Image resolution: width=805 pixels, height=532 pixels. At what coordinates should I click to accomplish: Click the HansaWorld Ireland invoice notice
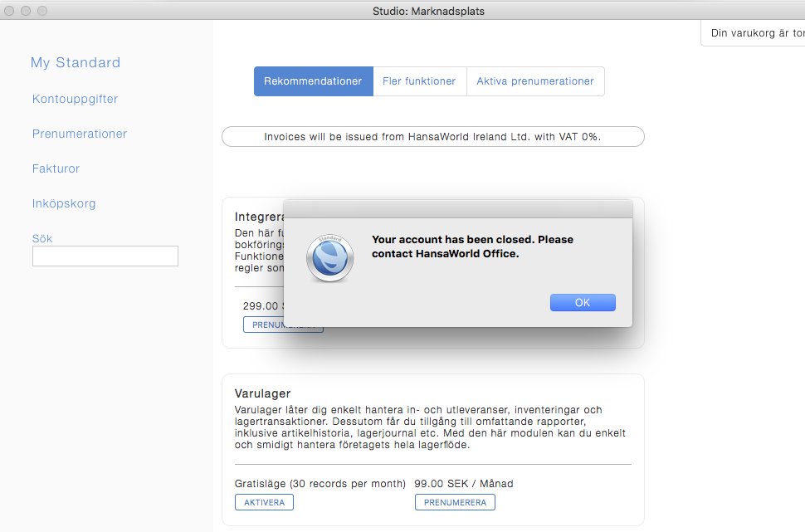[432, 137]
